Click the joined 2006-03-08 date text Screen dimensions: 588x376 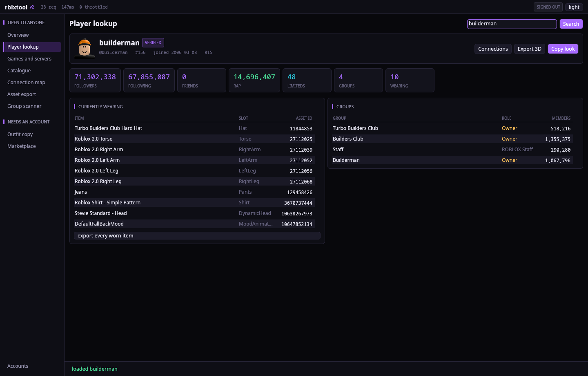tap(175, 53)
